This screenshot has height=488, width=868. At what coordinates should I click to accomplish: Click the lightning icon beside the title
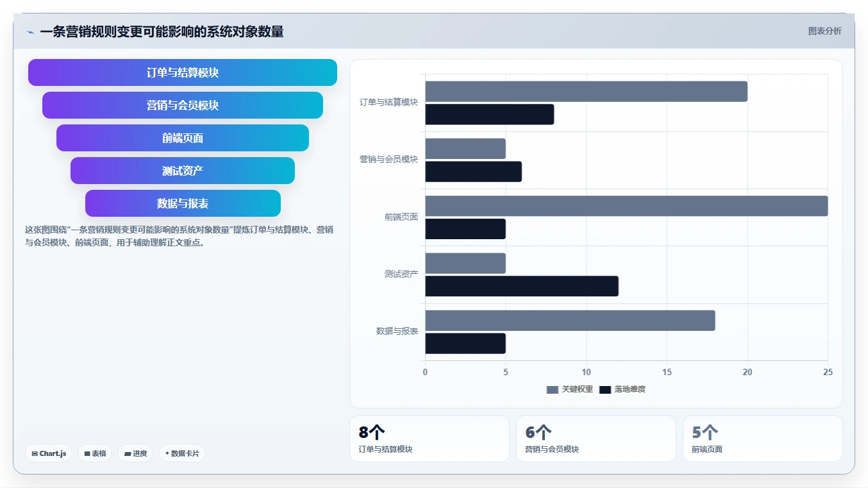(30, 32)
